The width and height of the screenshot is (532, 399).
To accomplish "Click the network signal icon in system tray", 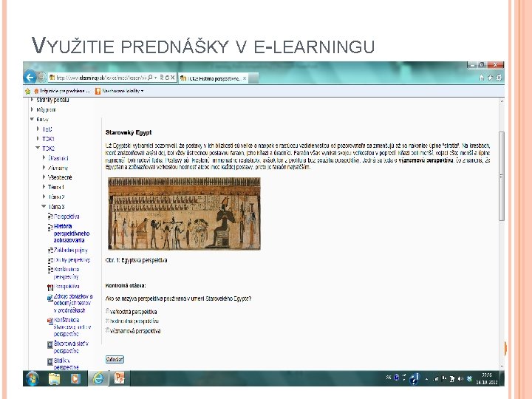I will tap(436, 378).
